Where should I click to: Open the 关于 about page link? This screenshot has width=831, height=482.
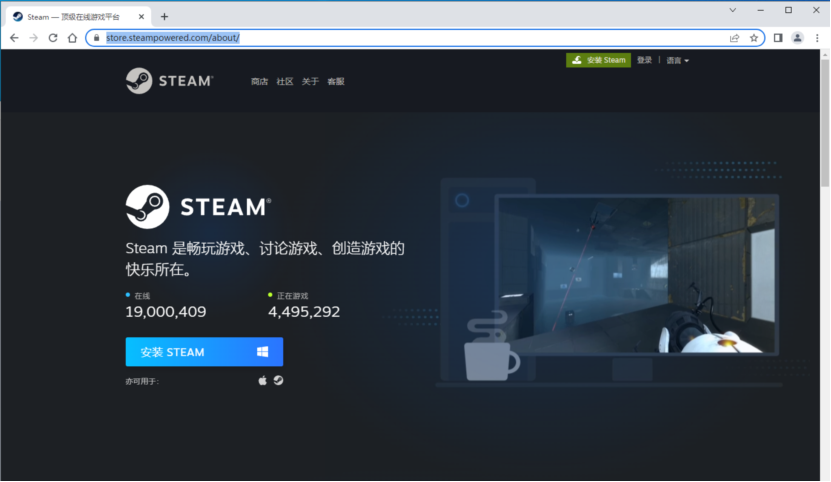[x=310, y=81]
